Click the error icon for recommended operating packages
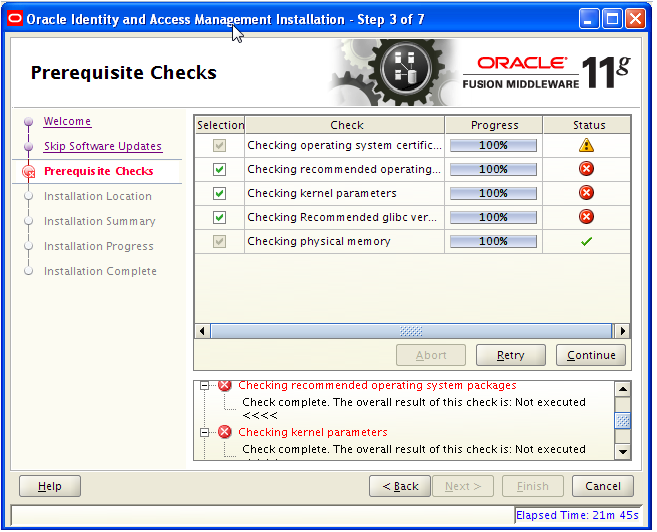657x532 pixels. coord(586,169)
